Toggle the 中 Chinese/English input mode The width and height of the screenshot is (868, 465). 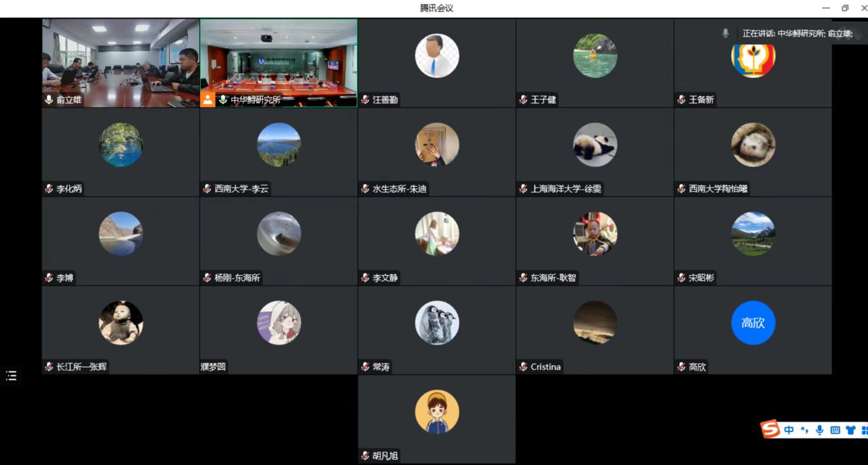pos(789,430)
